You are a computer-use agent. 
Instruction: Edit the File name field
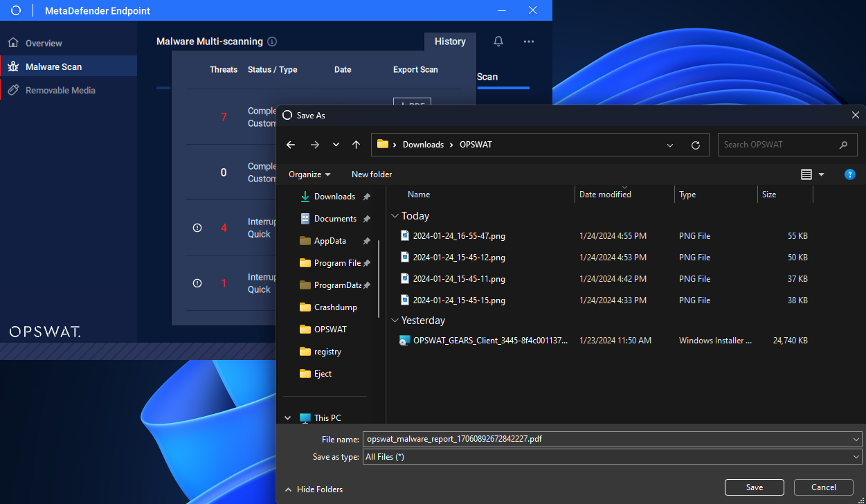606,439
